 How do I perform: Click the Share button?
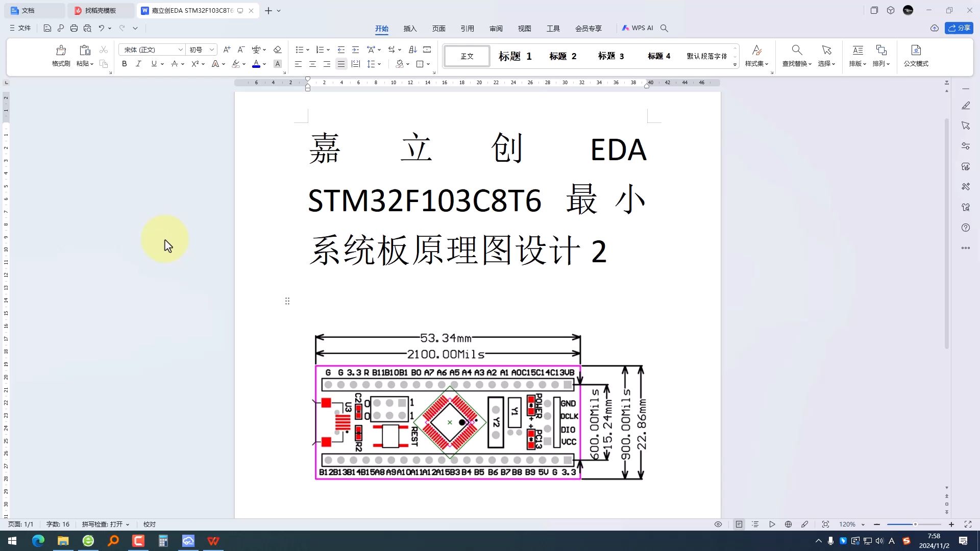(x=959, y=28)
